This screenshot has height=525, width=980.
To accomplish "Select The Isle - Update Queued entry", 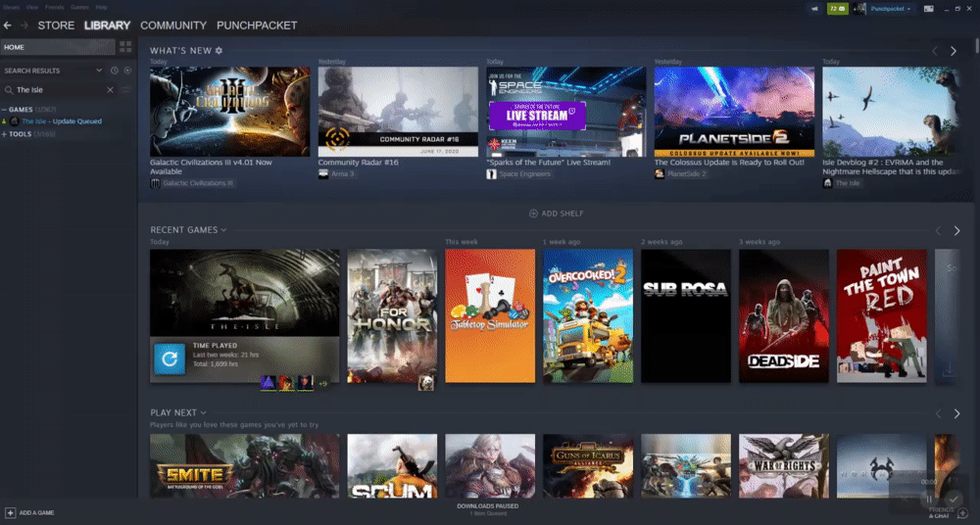I will pyautogui.click(x=61, y=121).
